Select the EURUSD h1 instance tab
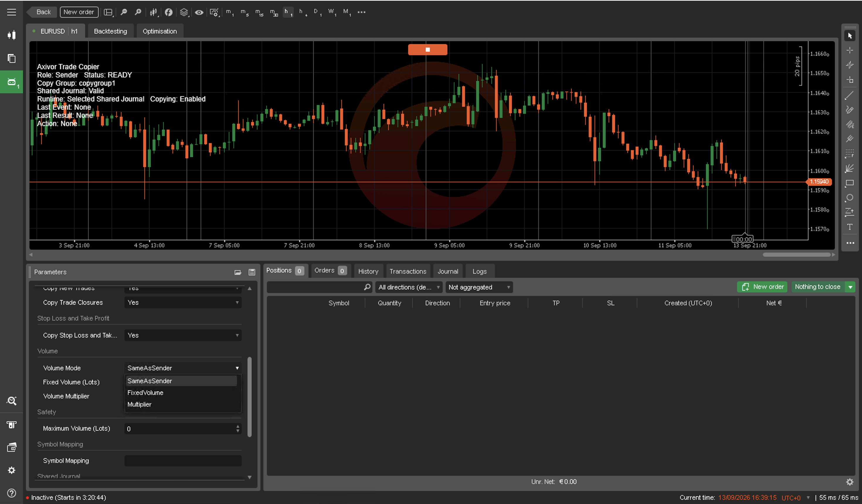Image resolution: width=862 pixels, height=504 pixels. (55, 31)
